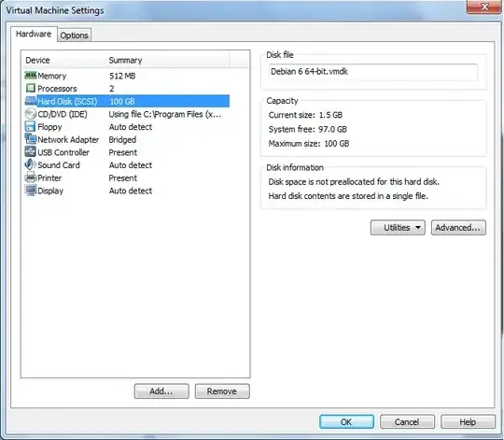Cancel the settings dialog
504x440 pixels.
(407, 421)
